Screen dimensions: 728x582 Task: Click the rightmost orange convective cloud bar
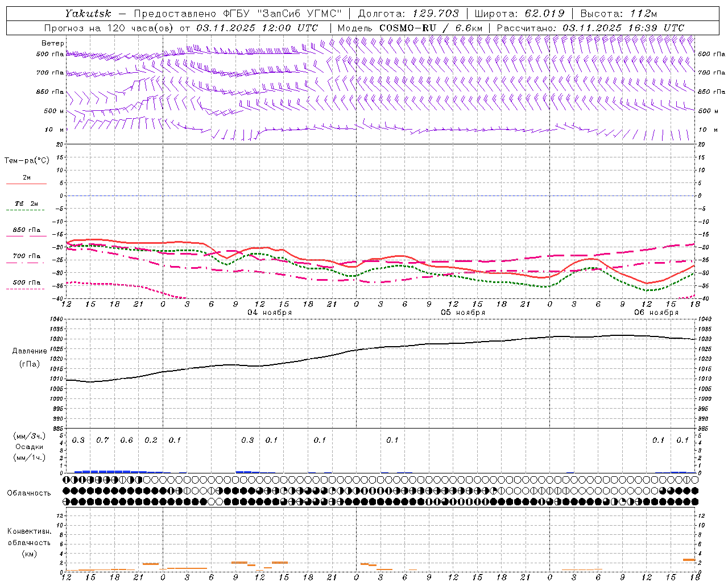(689, 560)
